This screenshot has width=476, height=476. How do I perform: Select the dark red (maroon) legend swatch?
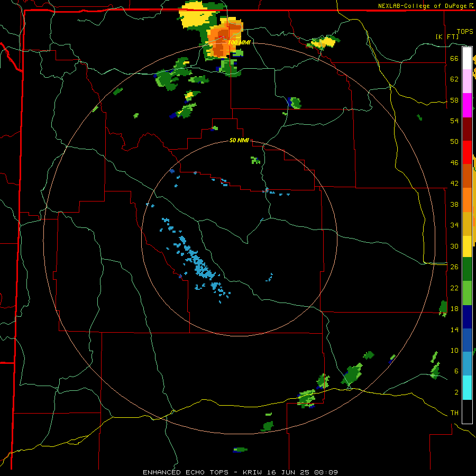pyautogui.click(x=467, y=129)
